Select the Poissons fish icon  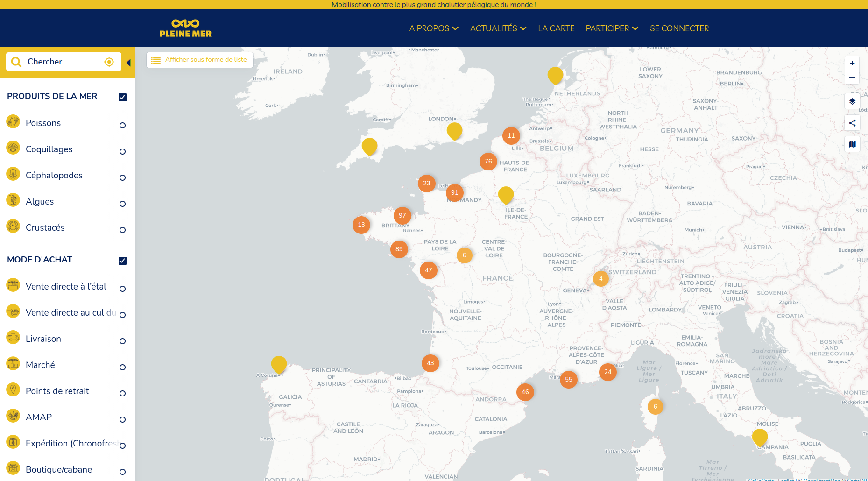(x=14, y=122)
